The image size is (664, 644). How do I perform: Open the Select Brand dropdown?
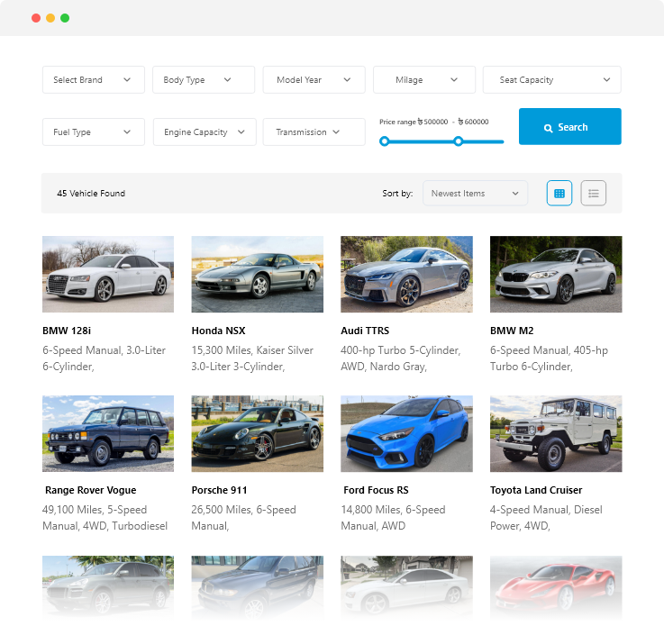coord(94,79)
